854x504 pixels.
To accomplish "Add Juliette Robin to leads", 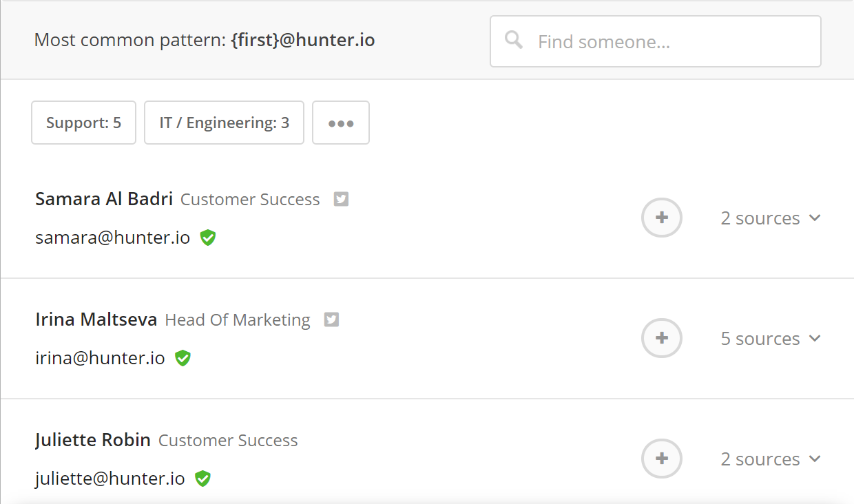I will [662, 459].
